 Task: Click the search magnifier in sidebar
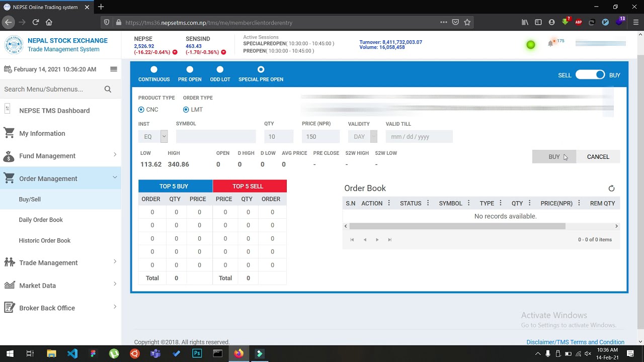pos(108,89)
